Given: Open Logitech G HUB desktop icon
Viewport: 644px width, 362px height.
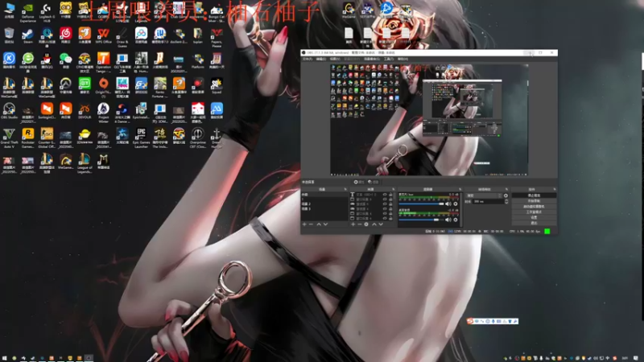Looking at the screenshot, I should coord(47,13).
